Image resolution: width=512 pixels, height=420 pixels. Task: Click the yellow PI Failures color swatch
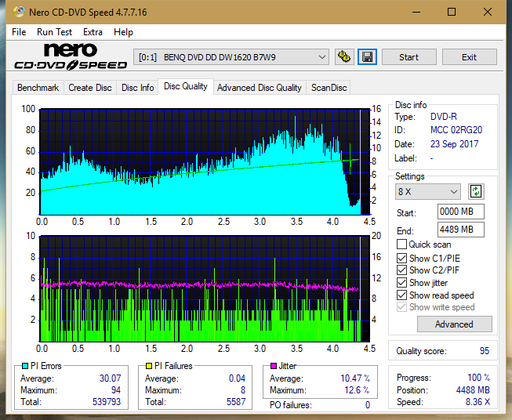pos(149,366)
